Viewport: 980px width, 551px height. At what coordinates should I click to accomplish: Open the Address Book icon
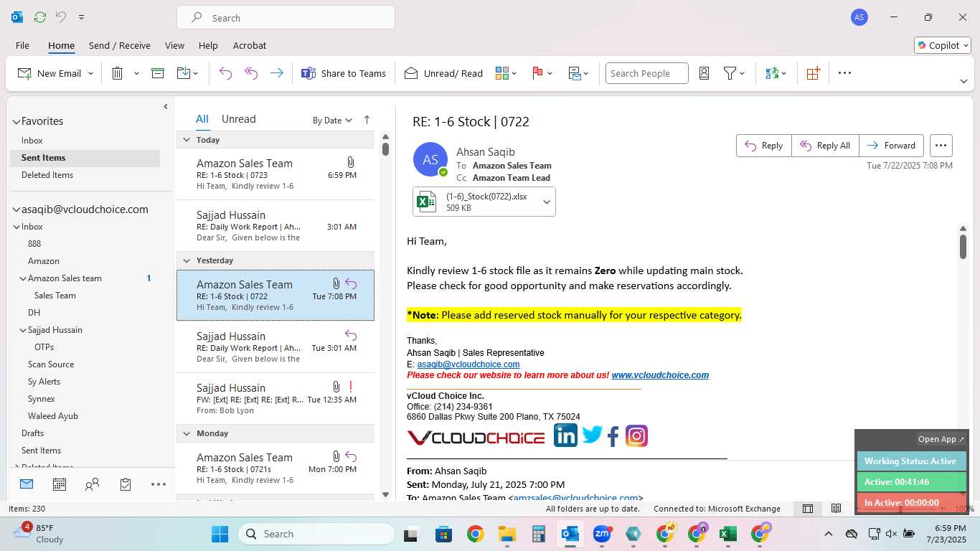point(704,73)
